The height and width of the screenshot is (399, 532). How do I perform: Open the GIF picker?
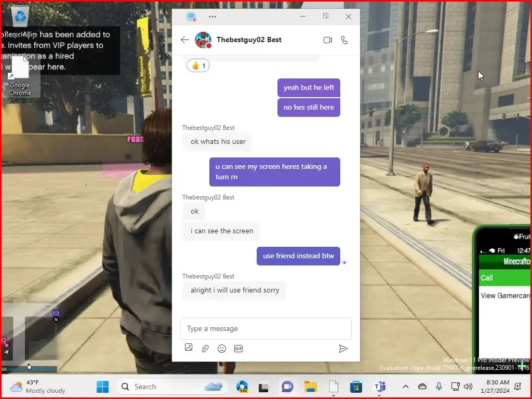pyautogui.click(x=238, y=349)
